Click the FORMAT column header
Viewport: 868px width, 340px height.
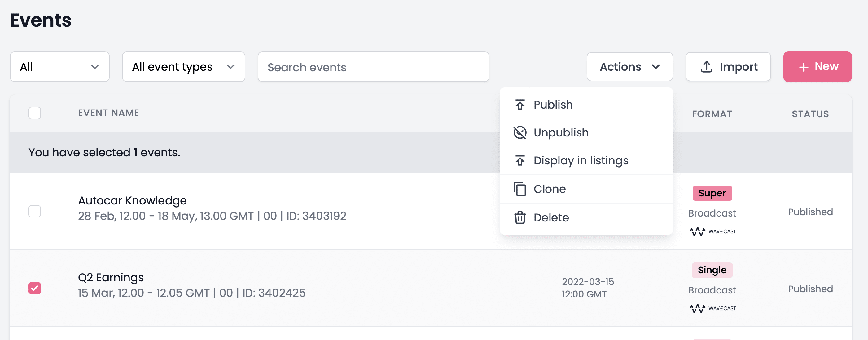click(x=712, y=114)
